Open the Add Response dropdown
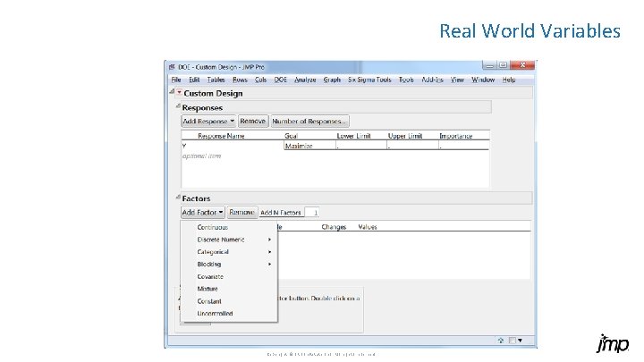 (x=208, y=121)
